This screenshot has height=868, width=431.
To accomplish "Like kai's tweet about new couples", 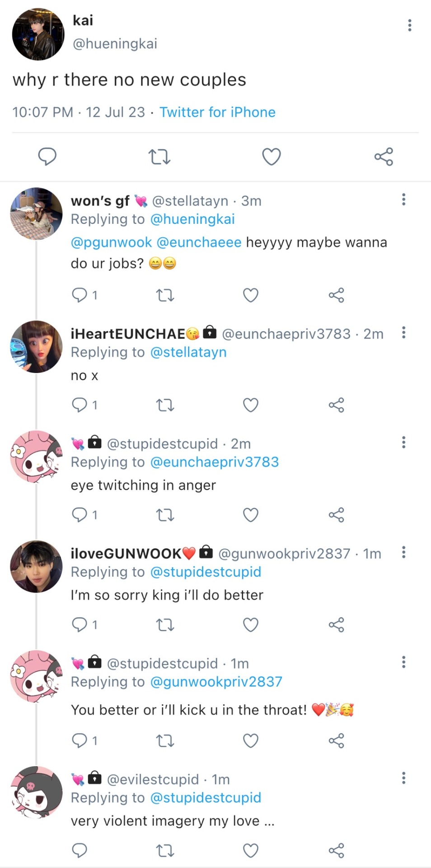I will pyautogui.click(x=272, y=157).
